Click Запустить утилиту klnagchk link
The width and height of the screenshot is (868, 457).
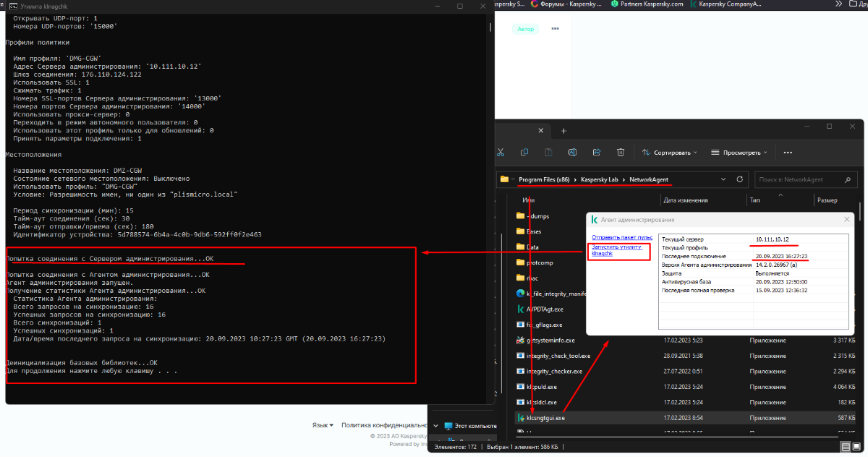pos(617,250)
